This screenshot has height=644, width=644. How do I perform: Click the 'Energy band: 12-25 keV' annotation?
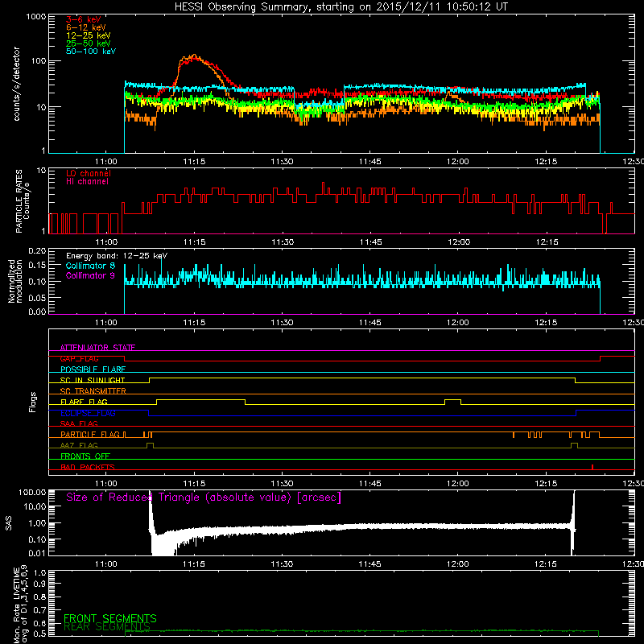(117, 256)
